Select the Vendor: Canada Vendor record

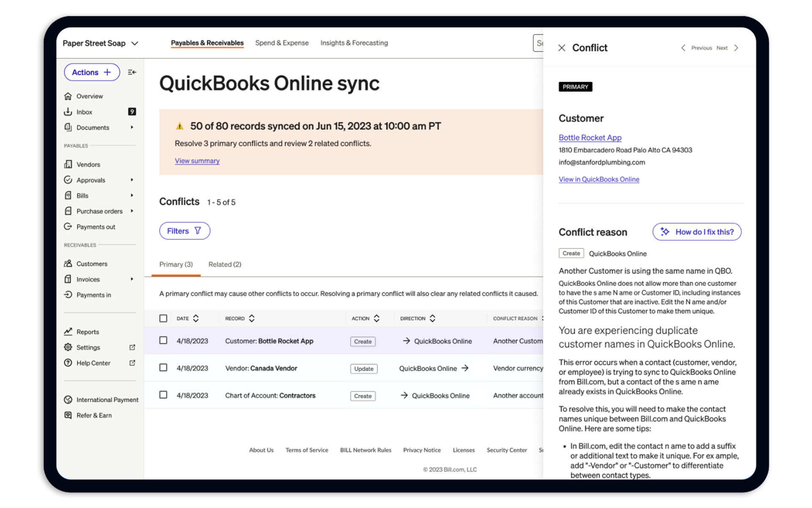(x=261, y=368)
